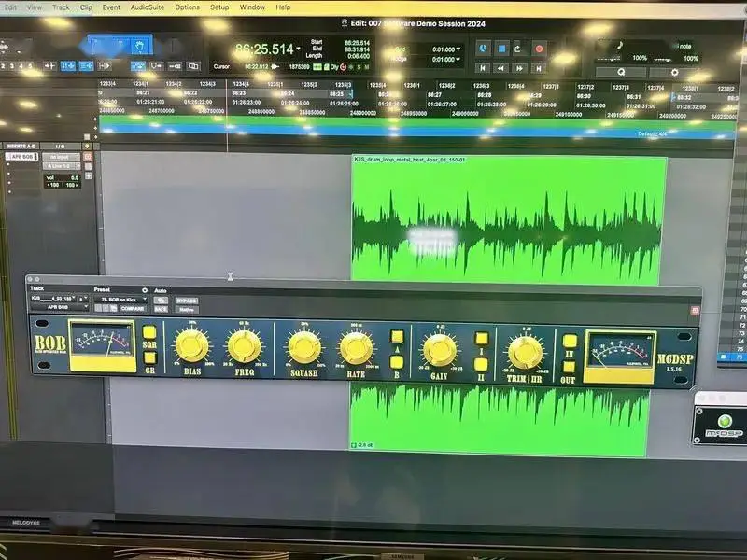Toggle the SQR button on BOB plugin
The image size is (747, 560).
(149, 332)
